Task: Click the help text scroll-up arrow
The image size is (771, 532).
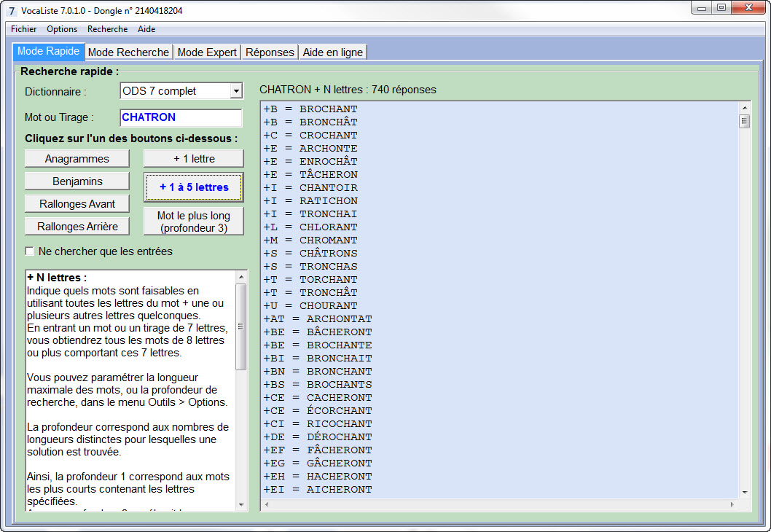Action: 241,278
